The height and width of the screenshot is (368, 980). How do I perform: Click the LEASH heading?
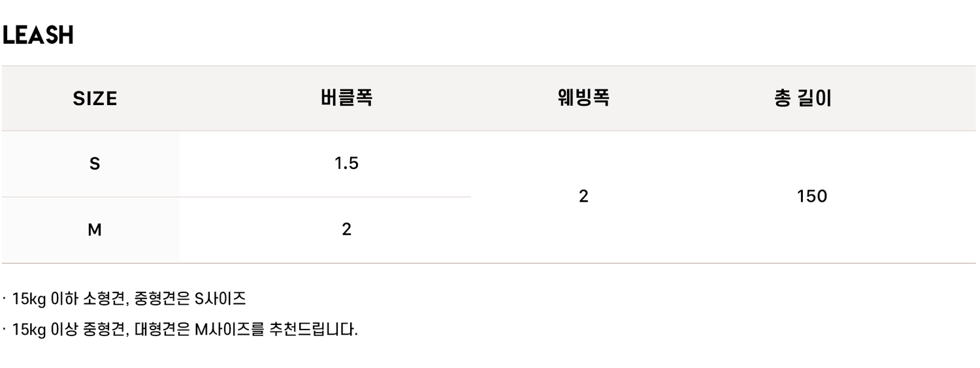38,36
